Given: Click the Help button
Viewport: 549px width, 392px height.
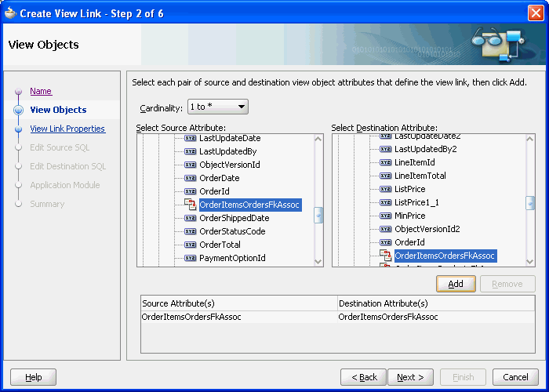Looking at the screenshot, I should click(33, 377).
